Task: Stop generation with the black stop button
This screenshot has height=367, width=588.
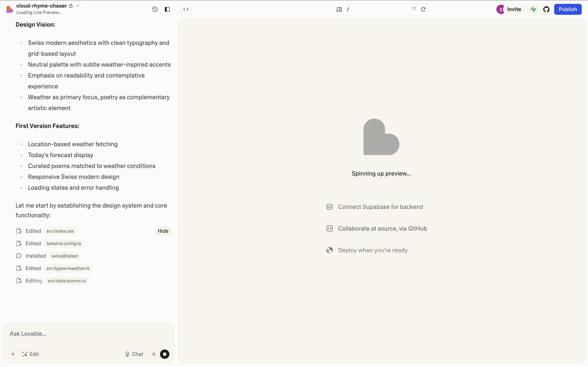Action: coord(164,354)
